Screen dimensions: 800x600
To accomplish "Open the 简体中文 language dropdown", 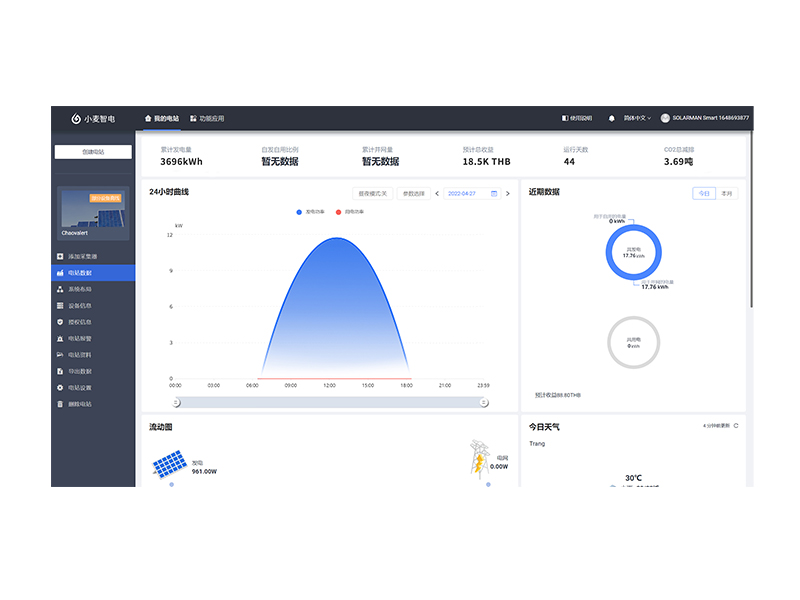I will tap(637, 118).
